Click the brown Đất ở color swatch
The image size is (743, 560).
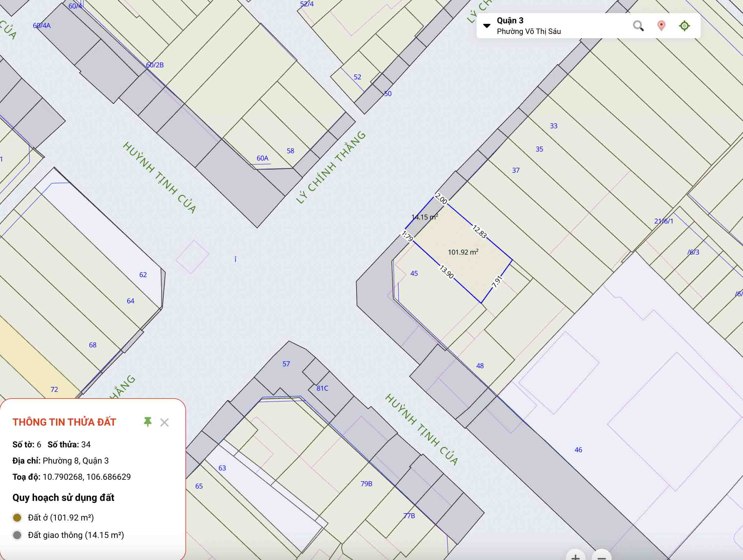tap(17, 518)
